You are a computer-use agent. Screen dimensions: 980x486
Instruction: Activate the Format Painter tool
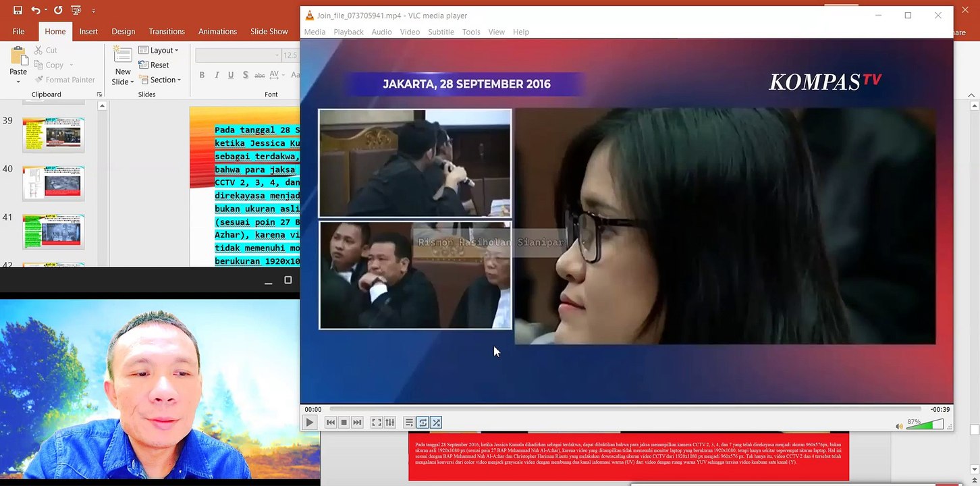point(63,80)
